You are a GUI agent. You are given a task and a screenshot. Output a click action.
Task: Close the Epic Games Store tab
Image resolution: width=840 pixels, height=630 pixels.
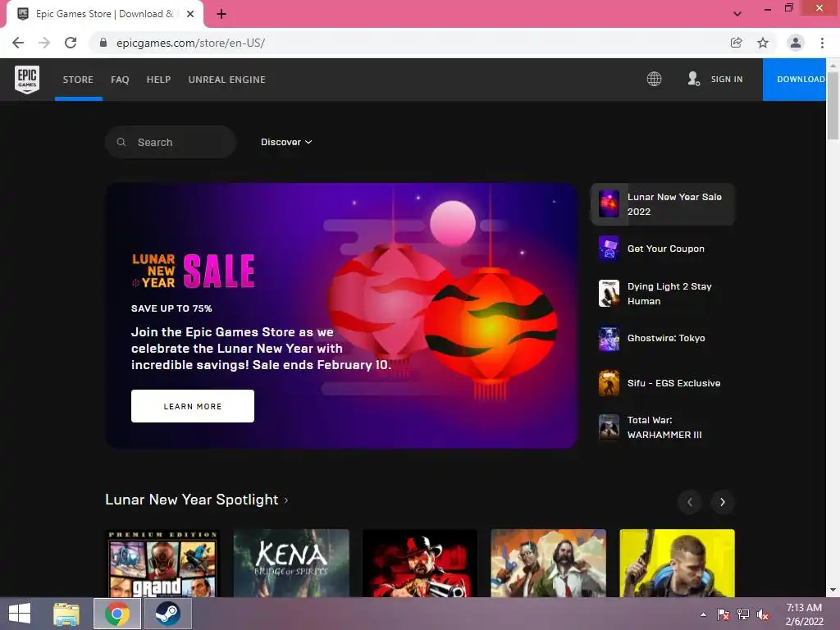[190, 14]
